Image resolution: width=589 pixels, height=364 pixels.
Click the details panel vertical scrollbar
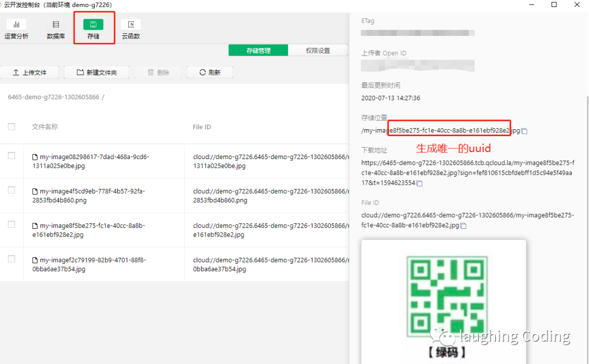click(x=587, y=229)
